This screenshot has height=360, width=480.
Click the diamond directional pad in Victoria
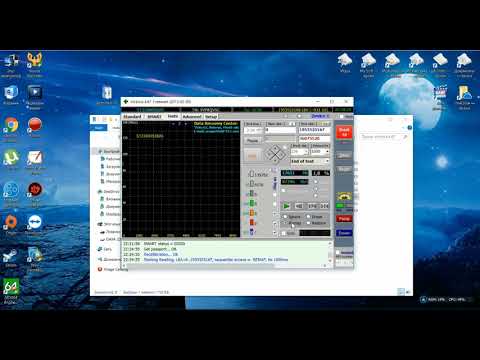[x=275, y=154]
